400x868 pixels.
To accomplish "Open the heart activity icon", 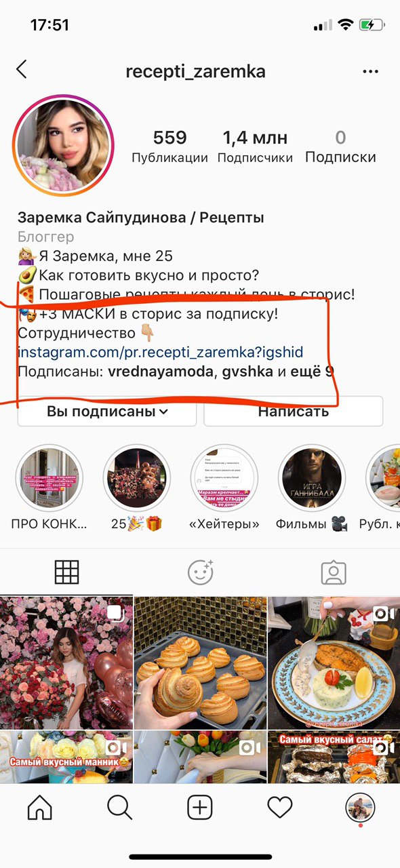I will coord(279,807).
